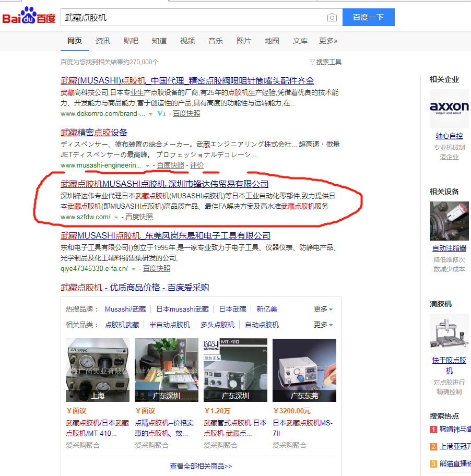Open 武藏点胶机/日本武藏点胶机/MT-410 product link
Screen dimensions: 471x476
[97, 428]
